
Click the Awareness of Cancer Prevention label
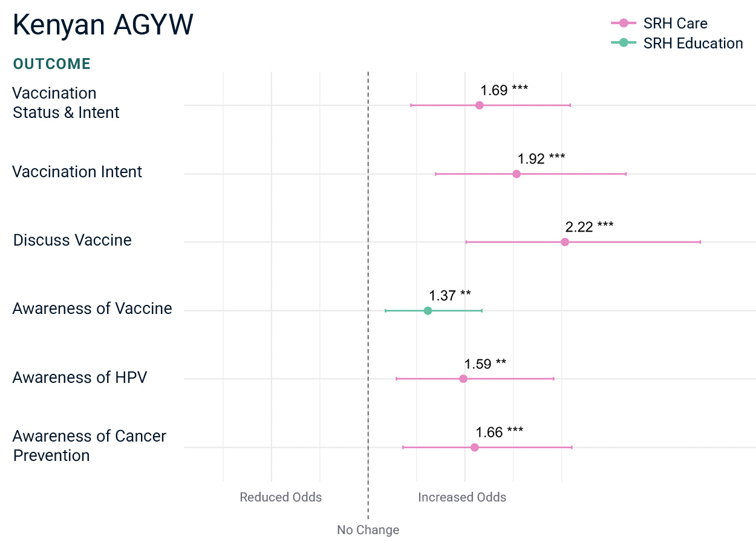(x=90, y=446)
